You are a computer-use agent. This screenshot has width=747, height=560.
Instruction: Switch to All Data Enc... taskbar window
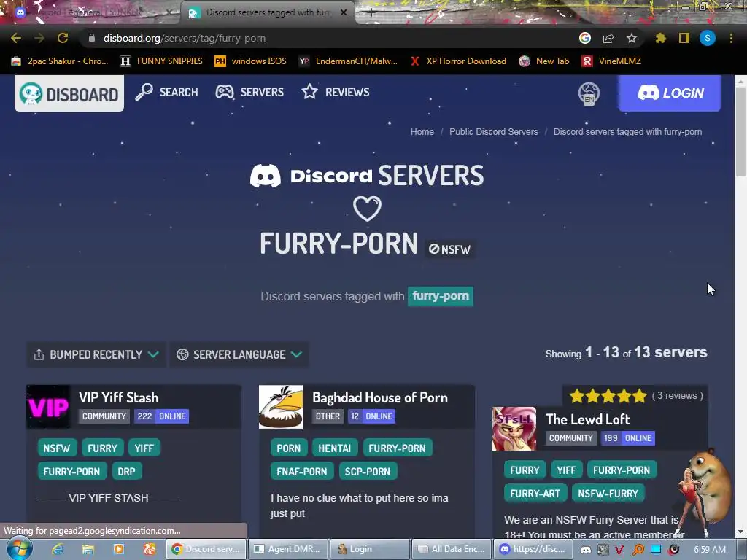pyautogui.click(x=452, y=549)
